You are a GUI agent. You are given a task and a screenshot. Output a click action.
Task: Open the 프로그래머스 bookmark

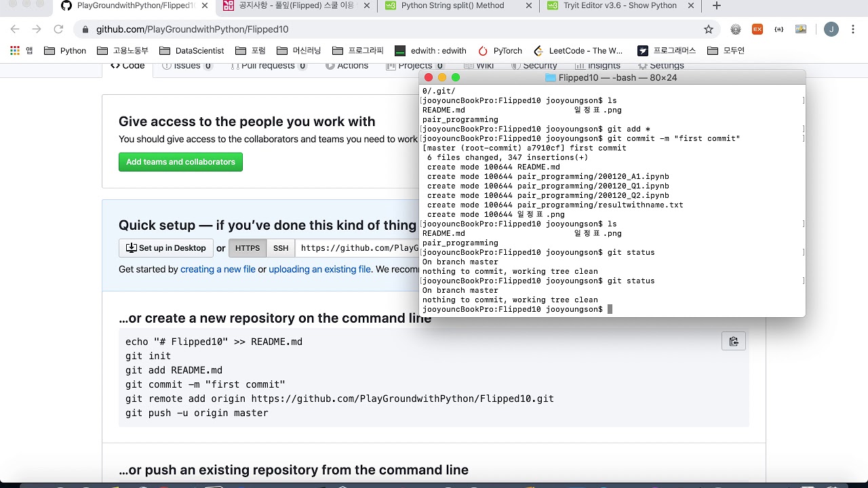click(667, 50)
